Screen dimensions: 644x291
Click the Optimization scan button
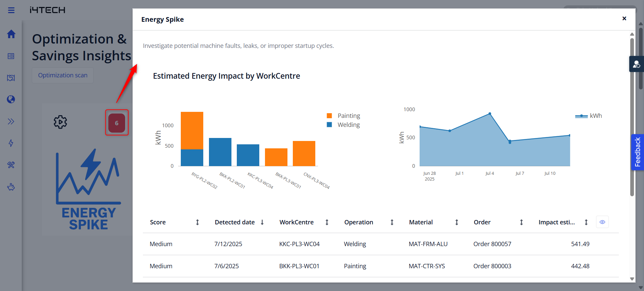click(x=63, y=75)
